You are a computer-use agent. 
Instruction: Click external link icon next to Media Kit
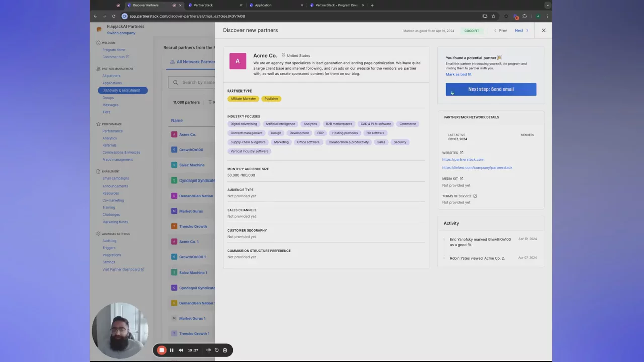461,179
